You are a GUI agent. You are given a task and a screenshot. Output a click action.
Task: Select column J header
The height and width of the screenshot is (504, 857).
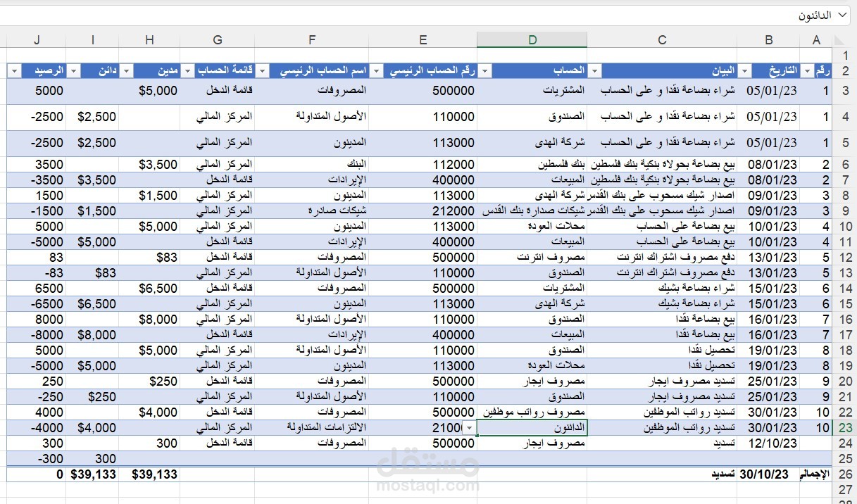[36, 40]
